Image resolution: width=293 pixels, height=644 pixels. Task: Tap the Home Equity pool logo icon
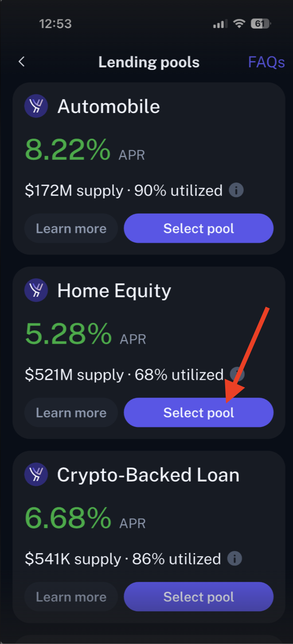point(36,291)
